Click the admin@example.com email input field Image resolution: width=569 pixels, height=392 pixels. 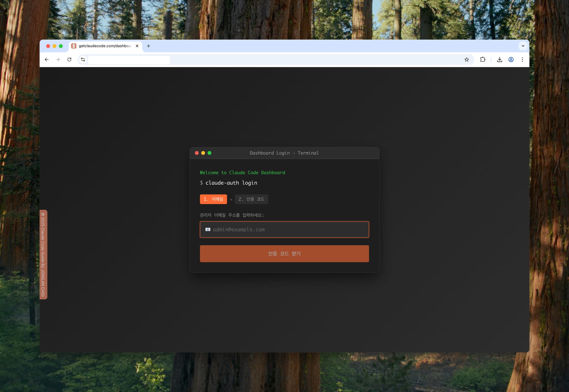point(284,230)
